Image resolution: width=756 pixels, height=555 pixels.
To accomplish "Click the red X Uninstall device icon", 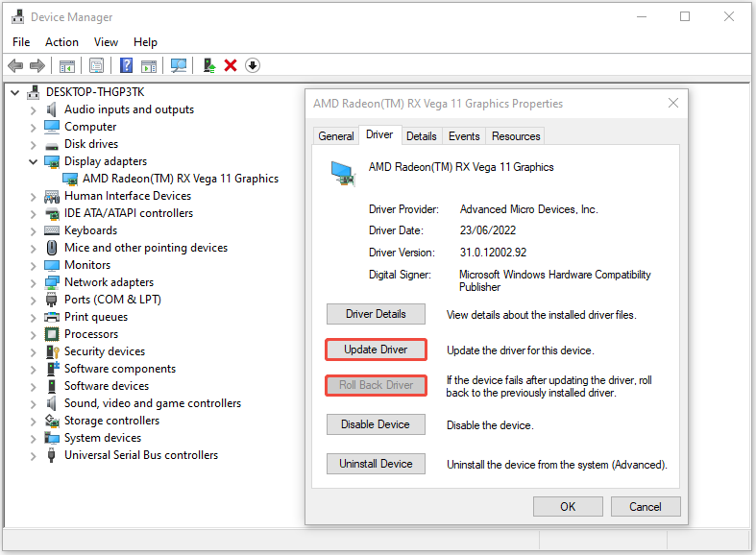I will (231, 65).
